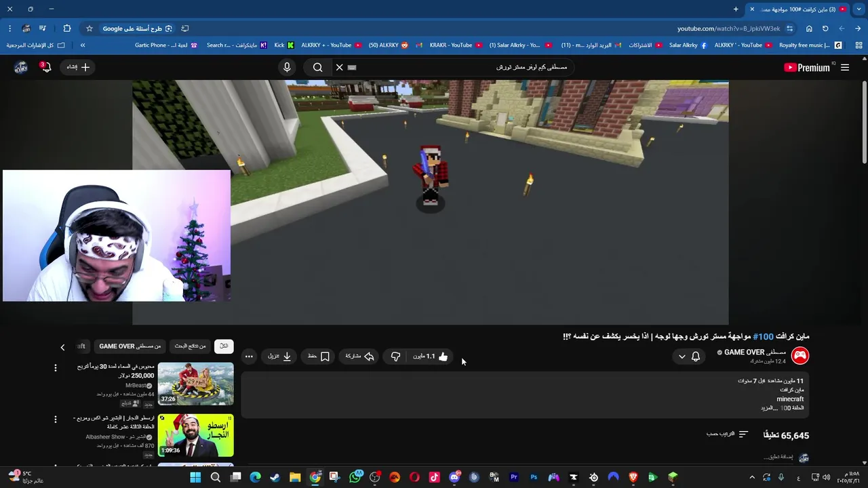The height and width of the screenshot is (488, 868).
Task: View site information icon beside the URL
Action: coord(788,28)
